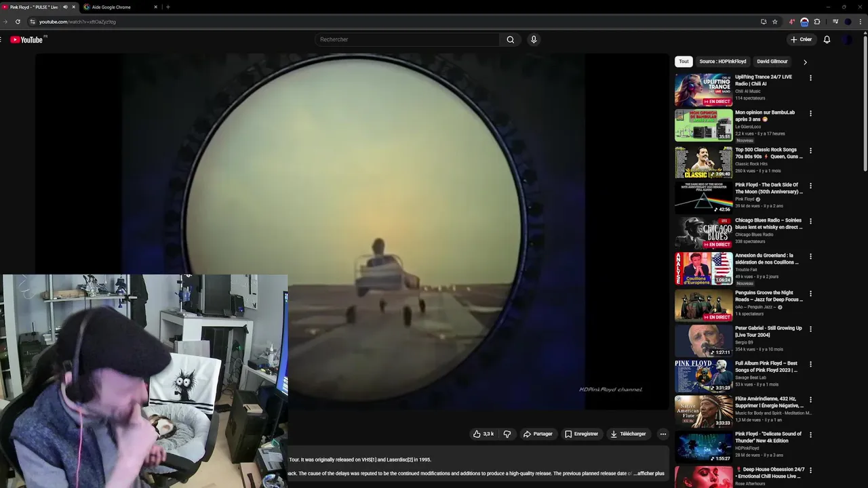Reload the page in Chrome

(x=18, y=22)
